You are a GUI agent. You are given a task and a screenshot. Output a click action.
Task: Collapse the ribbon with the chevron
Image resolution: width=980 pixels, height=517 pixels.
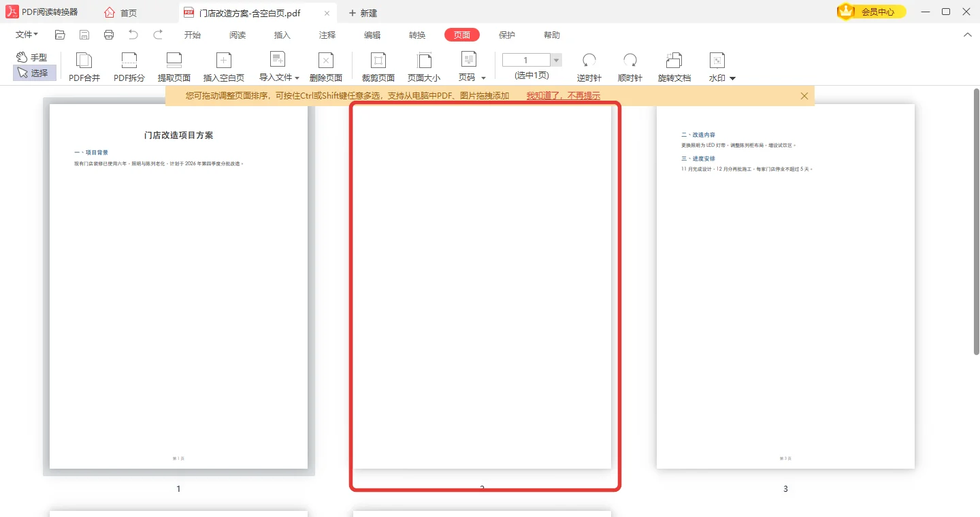pos(967,35)
